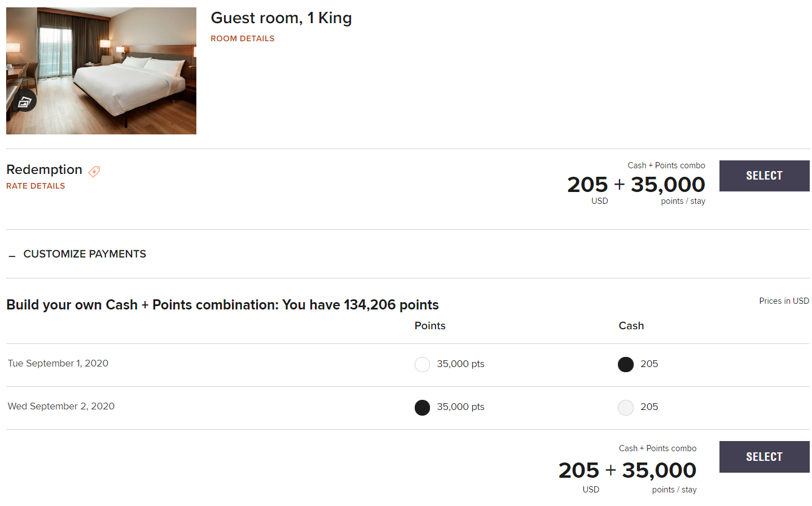Screen dimensions: 812x506
Task: Open the RATE DETAILS link
Action: coord(36,186)
